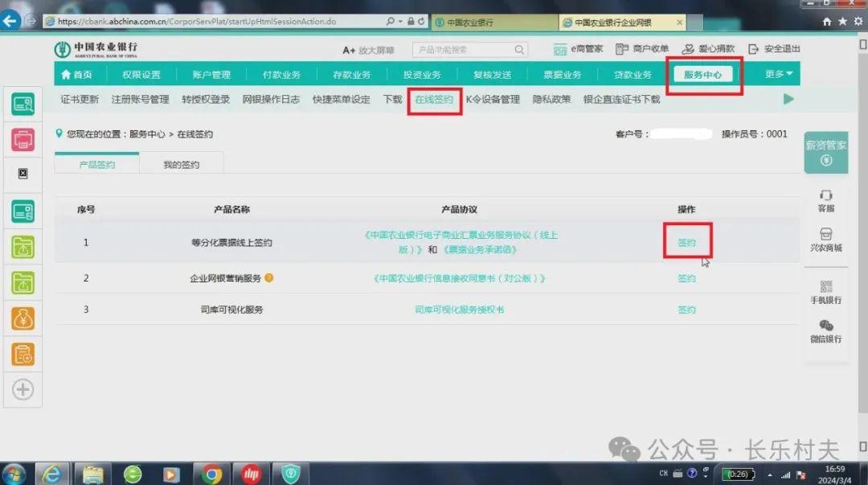Click the lower green folder sidebar icon

point(23,282)
